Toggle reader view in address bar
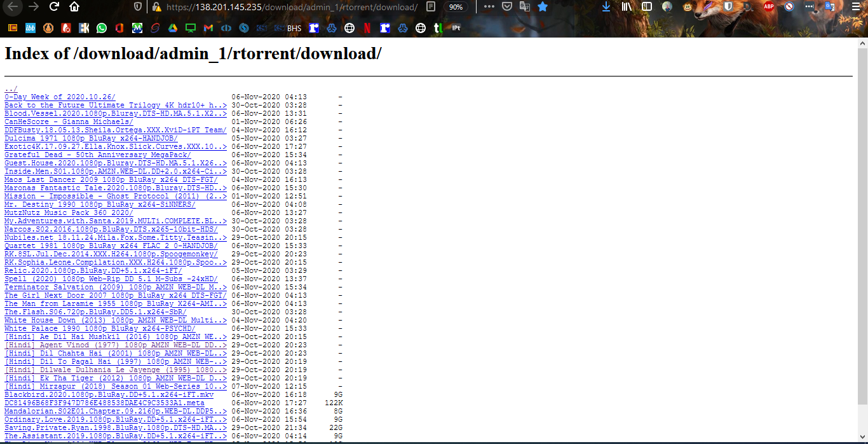868x444 pixels. click(x=431, y=7)
